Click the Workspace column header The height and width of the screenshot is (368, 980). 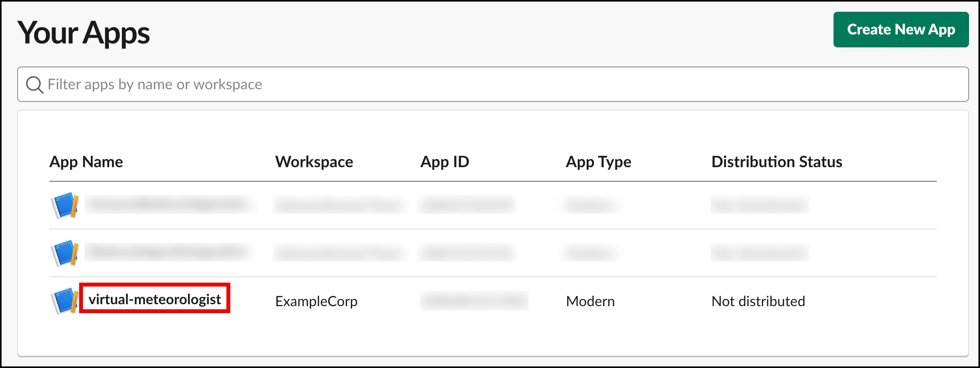(x=314, y=161)
